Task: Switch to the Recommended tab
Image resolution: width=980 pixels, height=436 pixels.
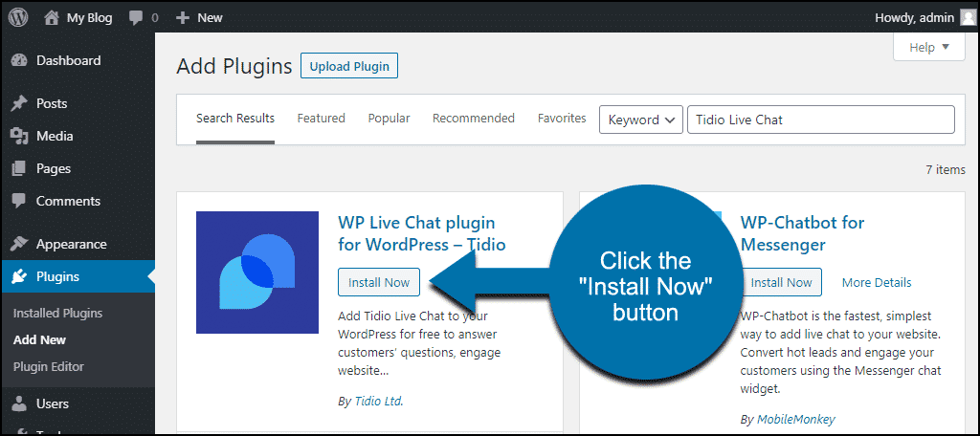Action: pyautogui.click(x=474, y=118)
